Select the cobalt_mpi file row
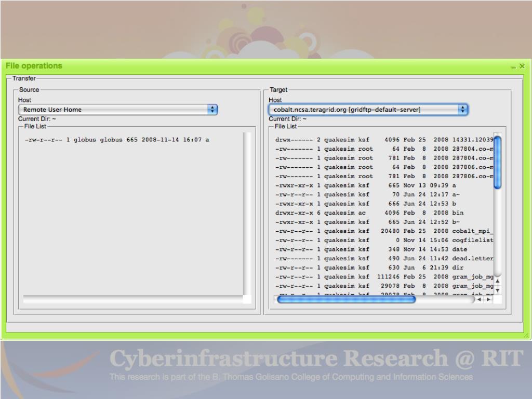Image resolution: width=532 pixels, height=399 pixels. point(384,231)
